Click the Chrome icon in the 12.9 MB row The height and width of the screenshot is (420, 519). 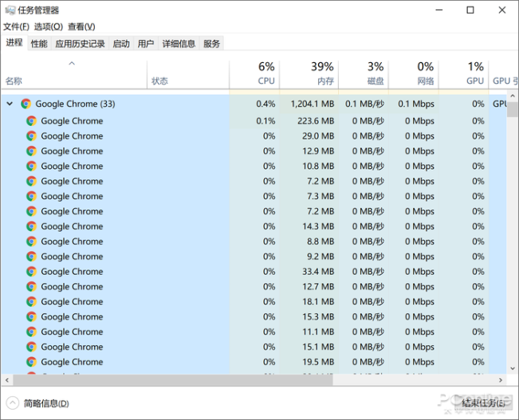[x=31, y=151]
